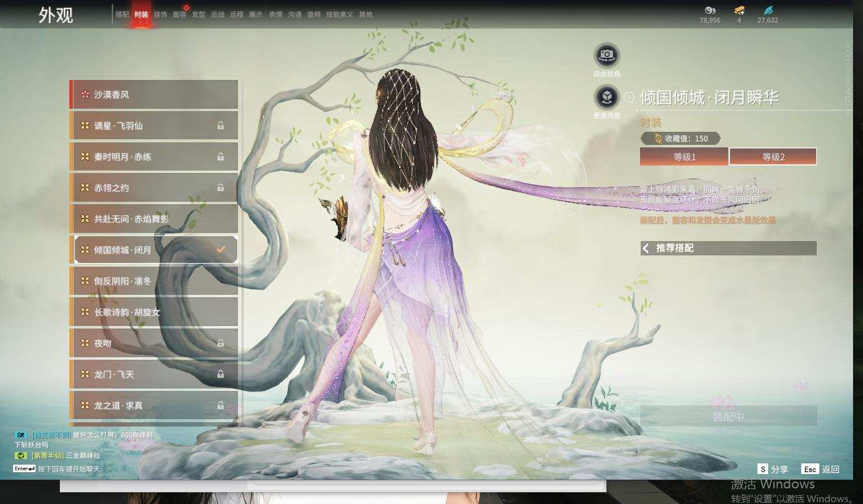Select 等级2 outfit level
The height and width of the screenshot is (504, 863).
(x=773, y=157)
